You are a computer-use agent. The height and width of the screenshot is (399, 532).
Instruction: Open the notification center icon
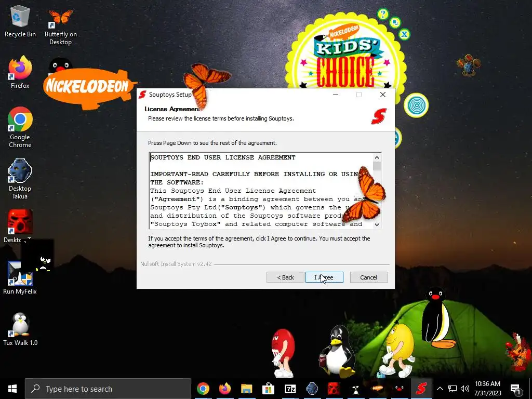516,389
